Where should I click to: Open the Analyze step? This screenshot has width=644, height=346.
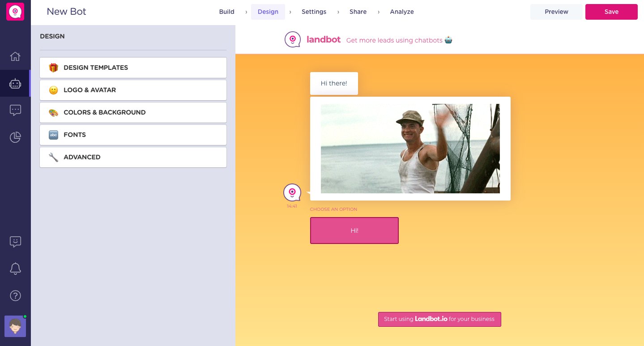402,12
